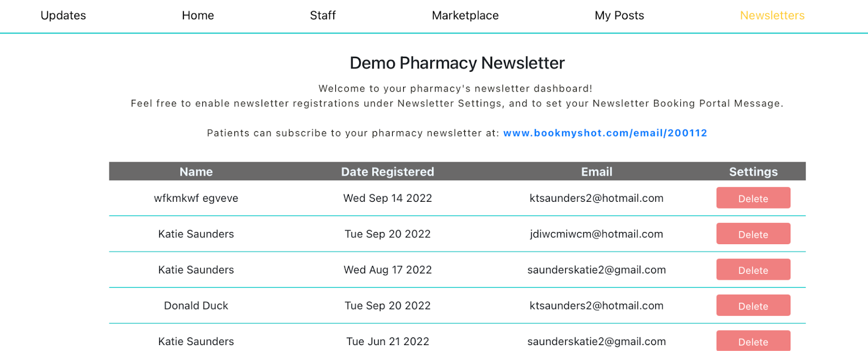Delete Katie Saunders registered Wed Aug 17
Viewport: 868px width, 351px height.
pos(753,270)
